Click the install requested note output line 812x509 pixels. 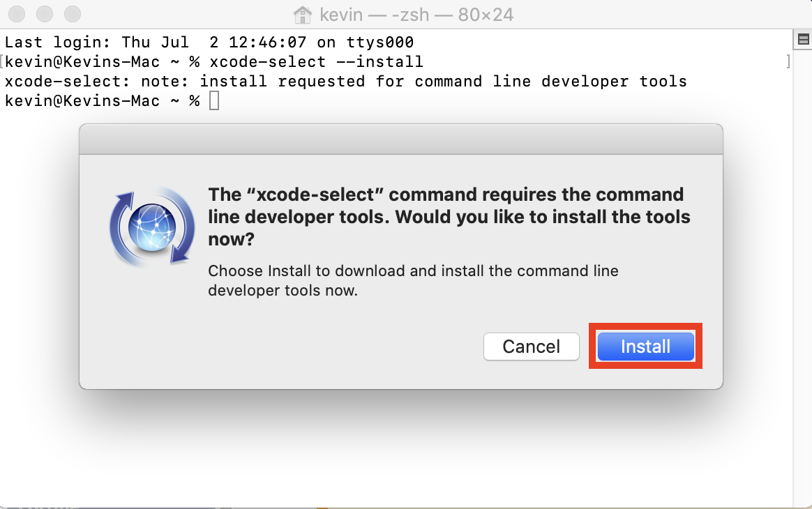[346, 82]
